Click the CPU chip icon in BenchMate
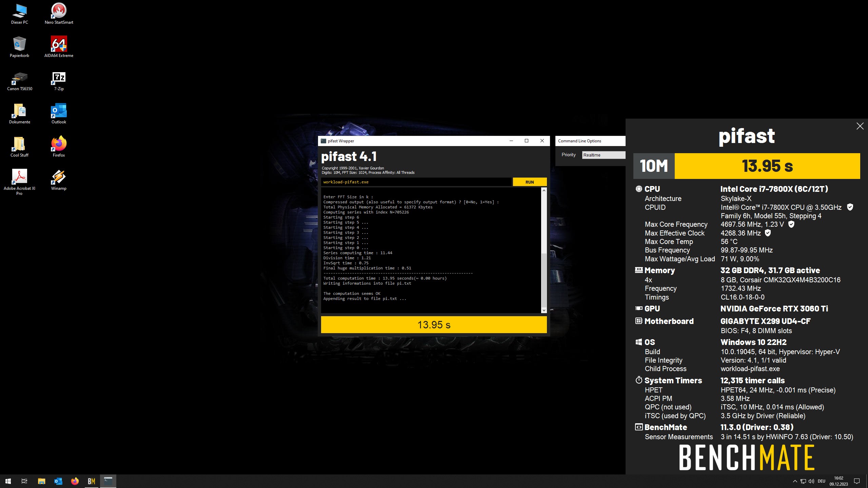 pyautogui.click(x=639, y=189)
